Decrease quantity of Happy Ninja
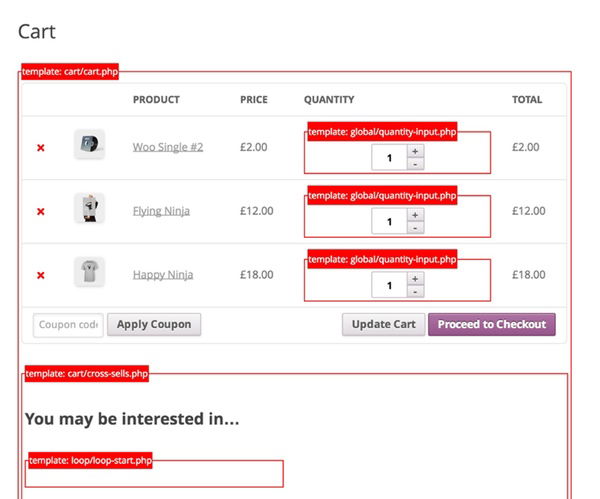The width and height of the screenshot is (600, 499). [x=416, y=291]
